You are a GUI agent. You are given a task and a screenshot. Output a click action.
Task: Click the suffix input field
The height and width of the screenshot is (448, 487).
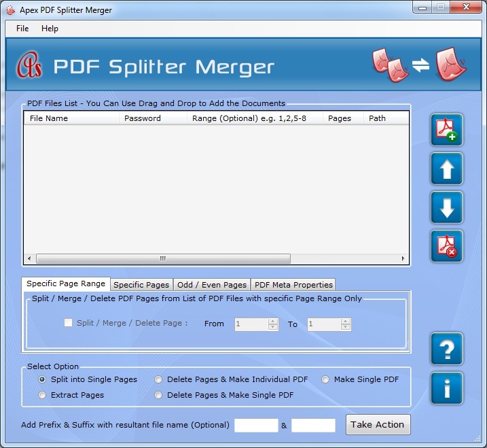[313, 426]
